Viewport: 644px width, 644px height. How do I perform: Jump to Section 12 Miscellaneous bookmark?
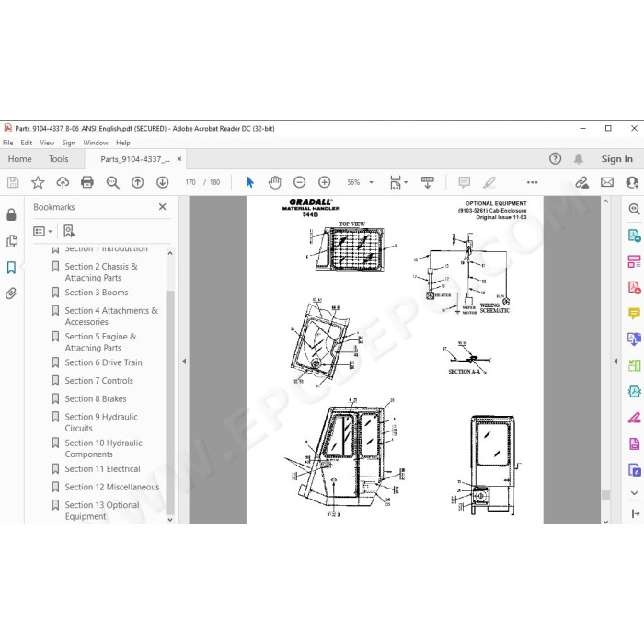click(x=111, y=487)
